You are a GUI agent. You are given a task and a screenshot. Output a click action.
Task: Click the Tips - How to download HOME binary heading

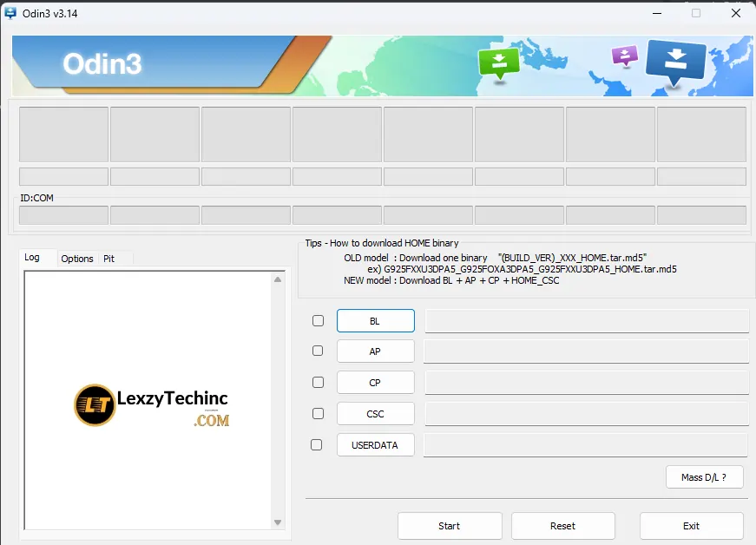pos(381,243)
